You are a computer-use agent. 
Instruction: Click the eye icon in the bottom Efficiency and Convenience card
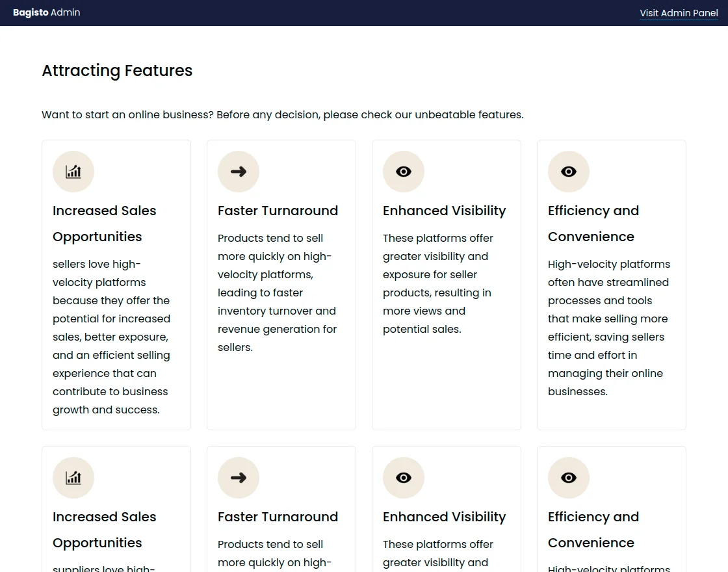569,478
